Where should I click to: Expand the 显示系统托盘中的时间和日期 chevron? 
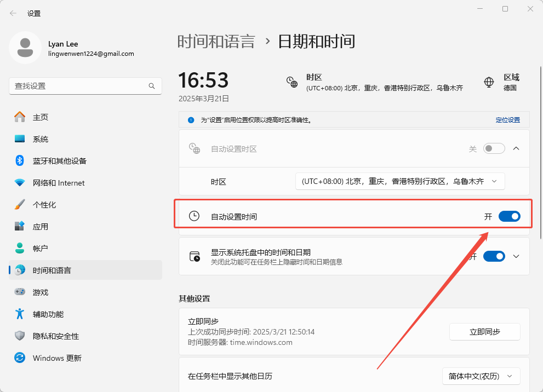click(516, 256)
